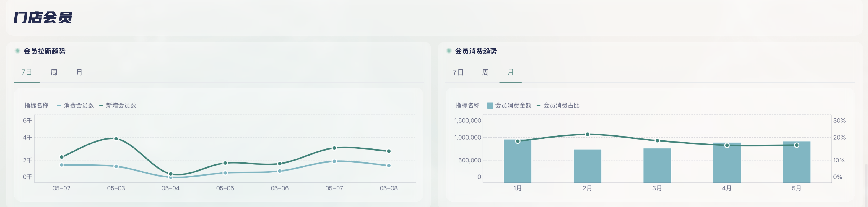Toggle the 新增会员数 legend series
The height and width of the screenshot is (207, 868).
point(118,106)
